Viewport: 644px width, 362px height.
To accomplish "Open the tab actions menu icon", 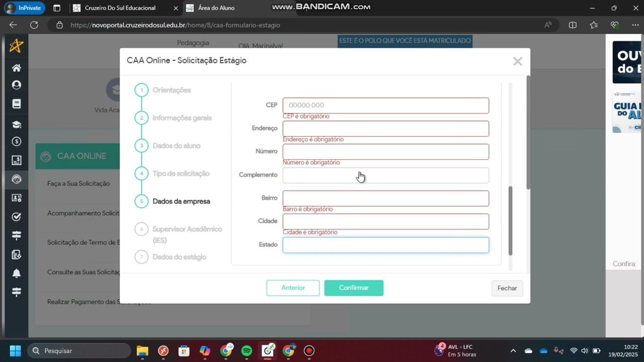I will (57, 8).
